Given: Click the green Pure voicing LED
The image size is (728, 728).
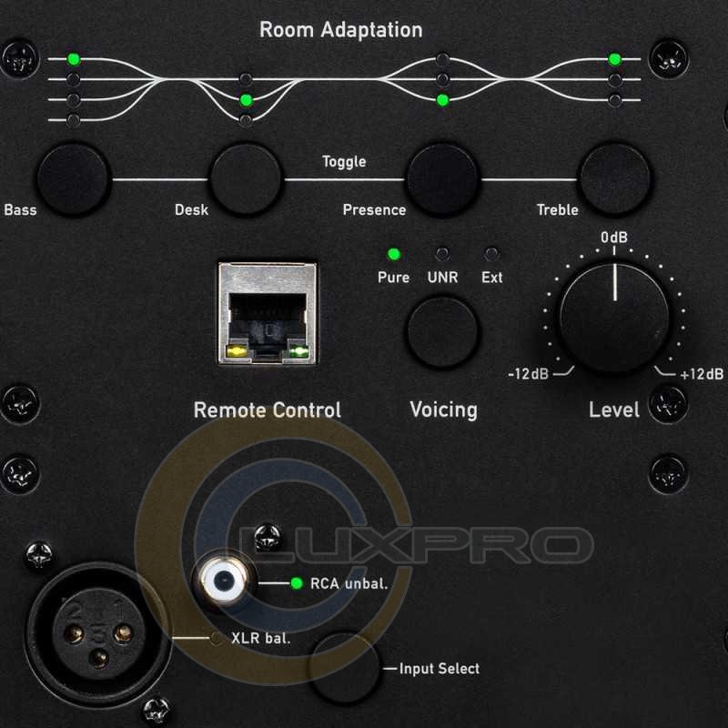Looking at the screenshot, I should coord(394,254).
